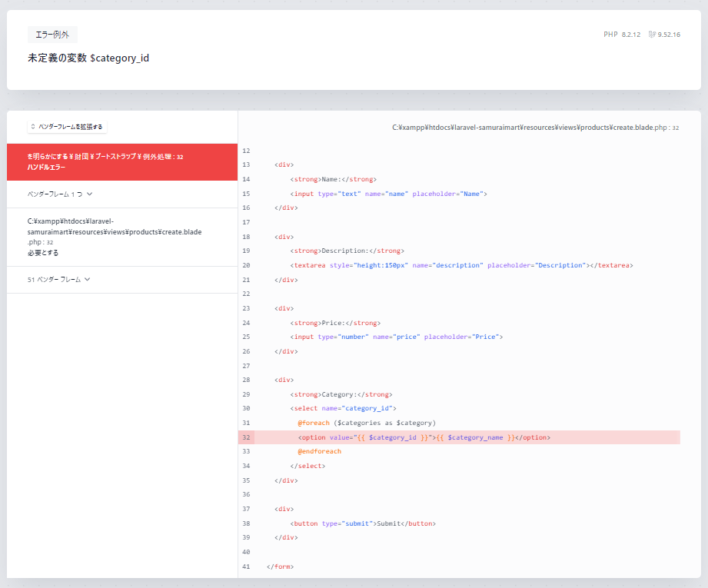Click highlighted code line 32
This screenshot has width=708, height=588.
pyautogui.click(x=424, y=437)
